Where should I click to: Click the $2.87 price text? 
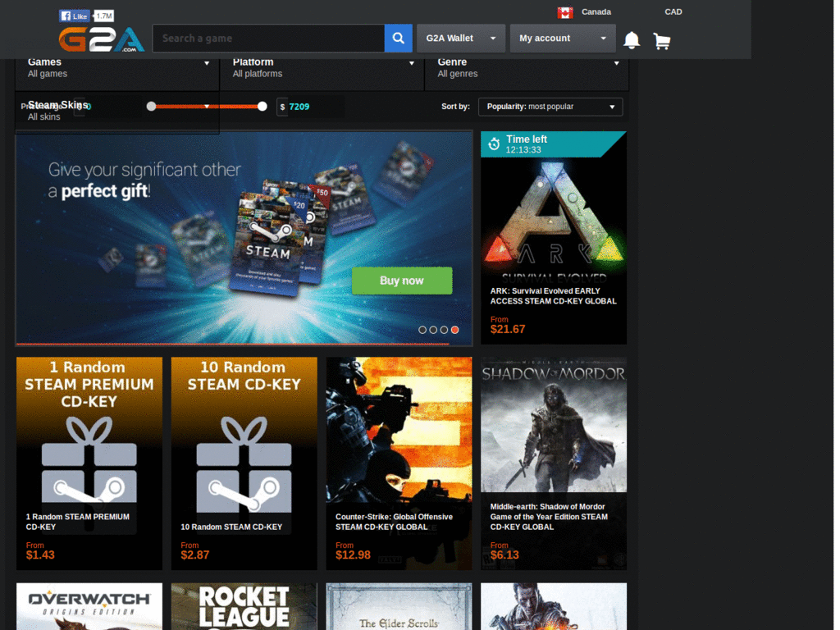195,555
